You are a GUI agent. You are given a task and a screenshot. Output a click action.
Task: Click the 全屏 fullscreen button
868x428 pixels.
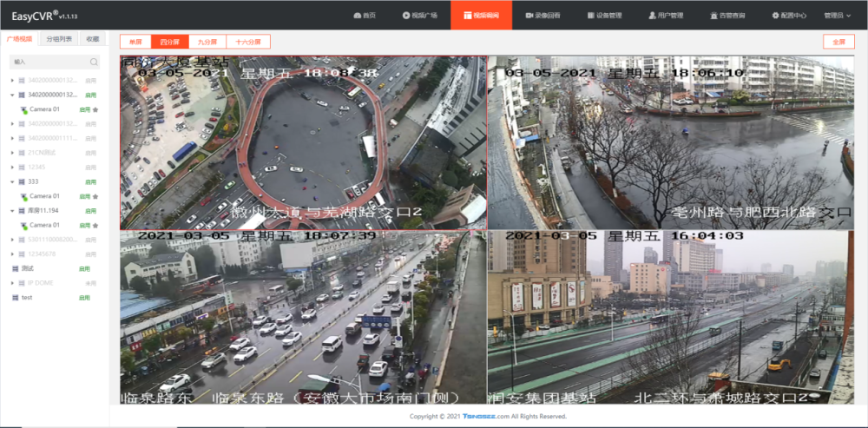[x=838, y=42]
